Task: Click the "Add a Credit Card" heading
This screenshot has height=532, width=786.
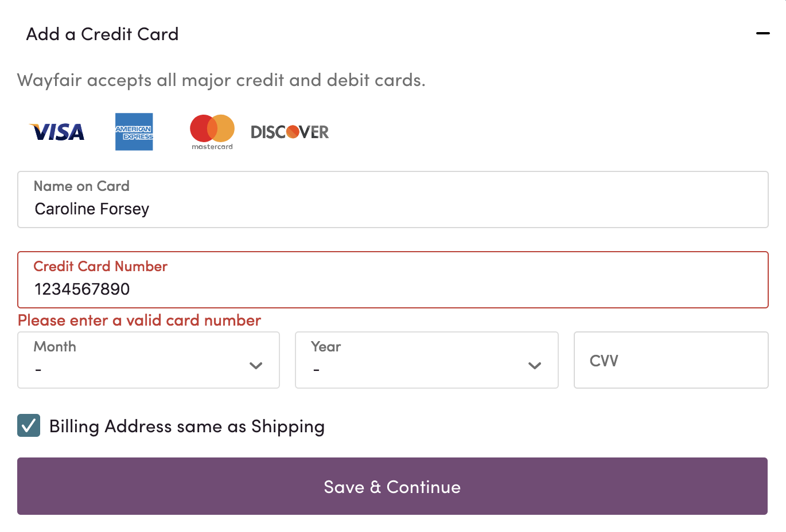Action: point(102,34)
